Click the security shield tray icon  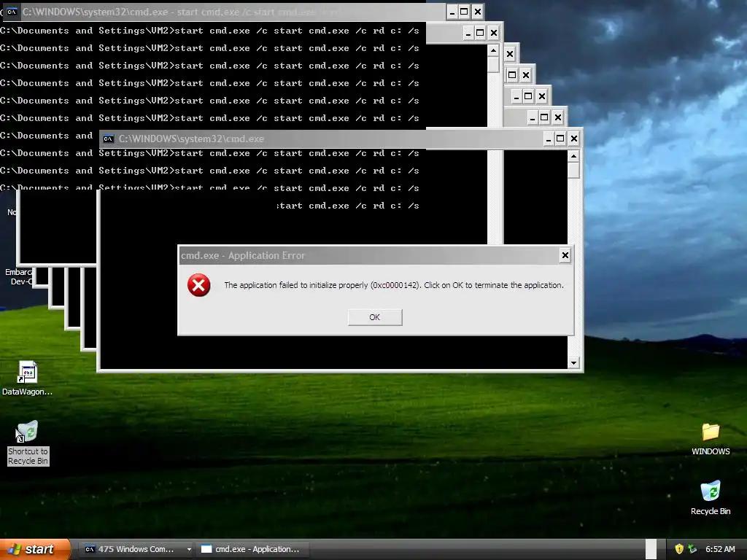(x=679, y=549)
